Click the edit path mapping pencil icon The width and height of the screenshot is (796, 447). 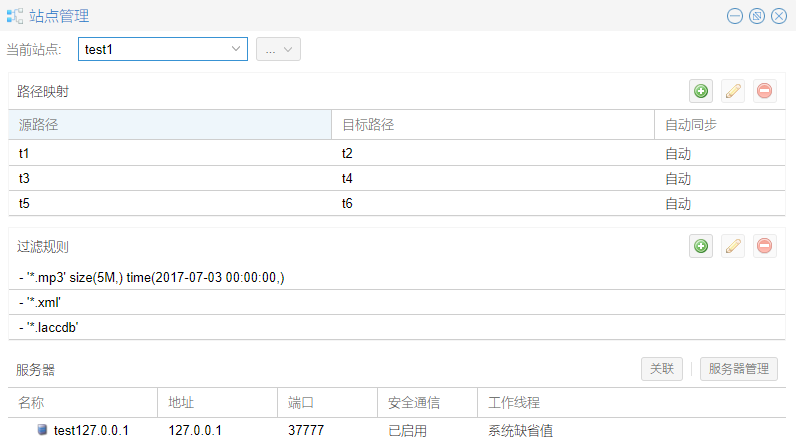(x=733, y=91)
